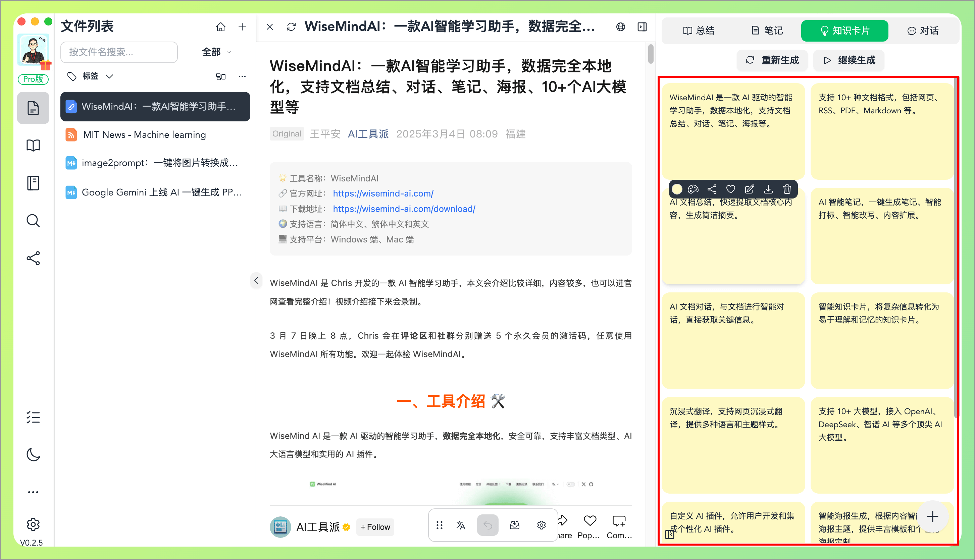Download the first knowledge card
975x560 pixels.
[768, 189]
